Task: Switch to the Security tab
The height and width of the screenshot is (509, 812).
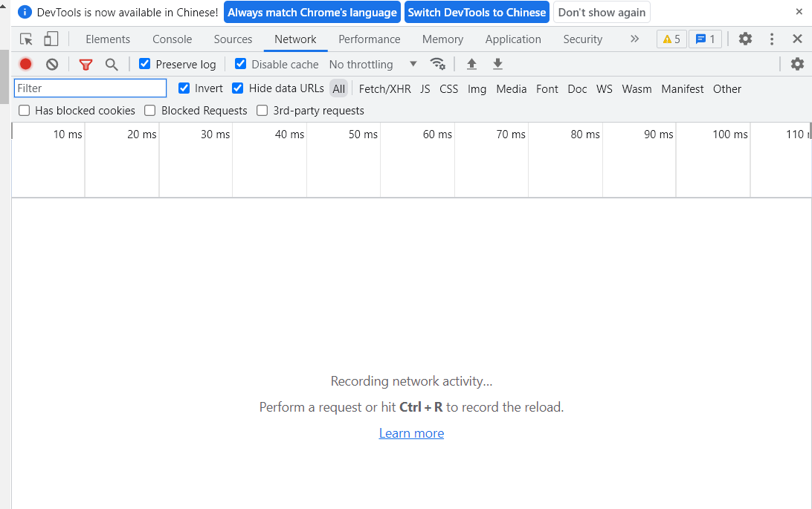Action: click(x=582, y=39)
